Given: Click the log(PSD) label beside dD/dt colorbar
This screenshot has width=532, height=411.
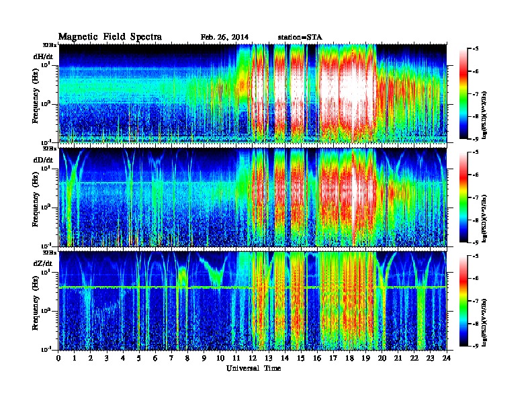Looking at the screenshot, I should 484,219.
